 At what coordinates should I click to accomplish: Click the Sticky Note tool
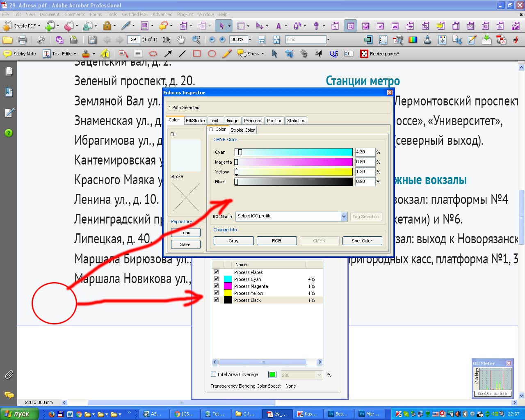tap(19, 54)
